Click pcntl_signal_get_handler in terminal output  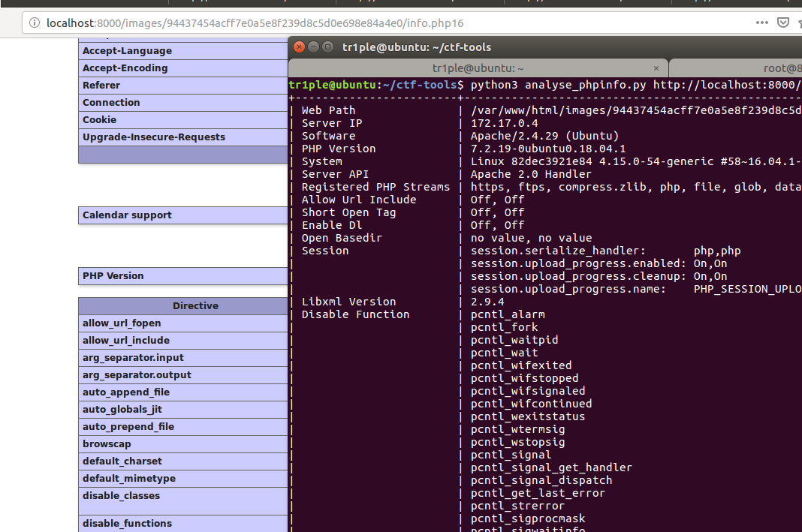(551, 468)
